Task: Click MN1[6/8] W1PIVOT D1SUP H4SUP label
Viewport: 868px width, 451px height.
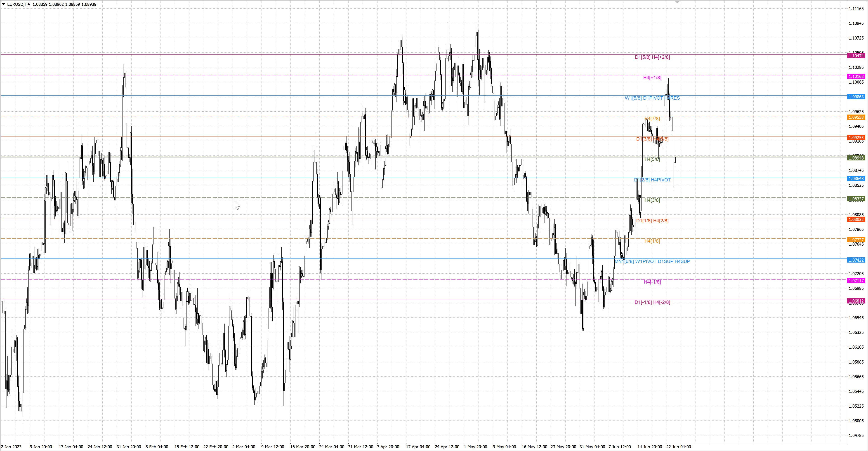Action: pos(652,261)
